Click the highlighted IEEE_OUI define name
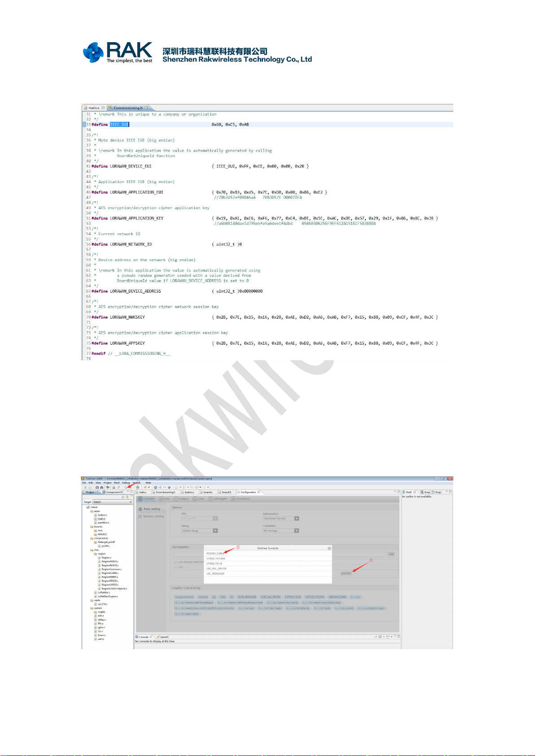The height and width of the screenshot is (756, 535). click(119, 125)
